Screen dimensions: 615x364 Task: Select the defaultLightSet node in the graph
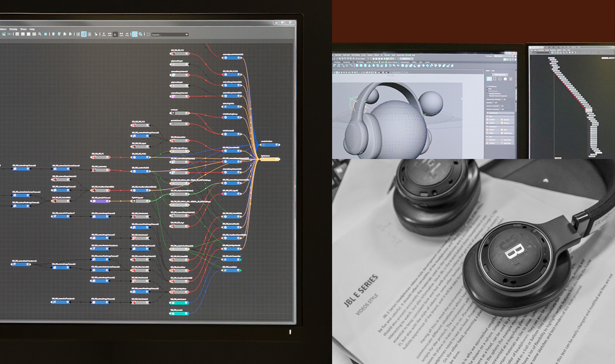click(x=232, y=107)
